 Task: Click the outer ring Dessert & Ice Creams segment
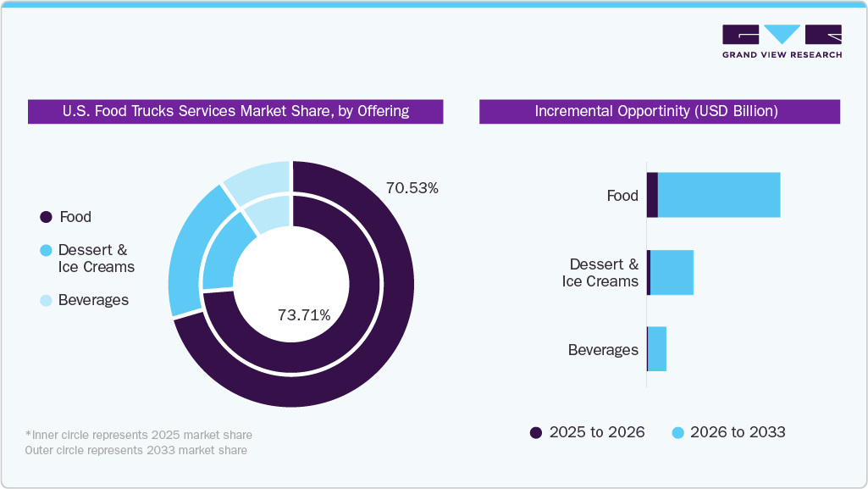pos(192,252)
